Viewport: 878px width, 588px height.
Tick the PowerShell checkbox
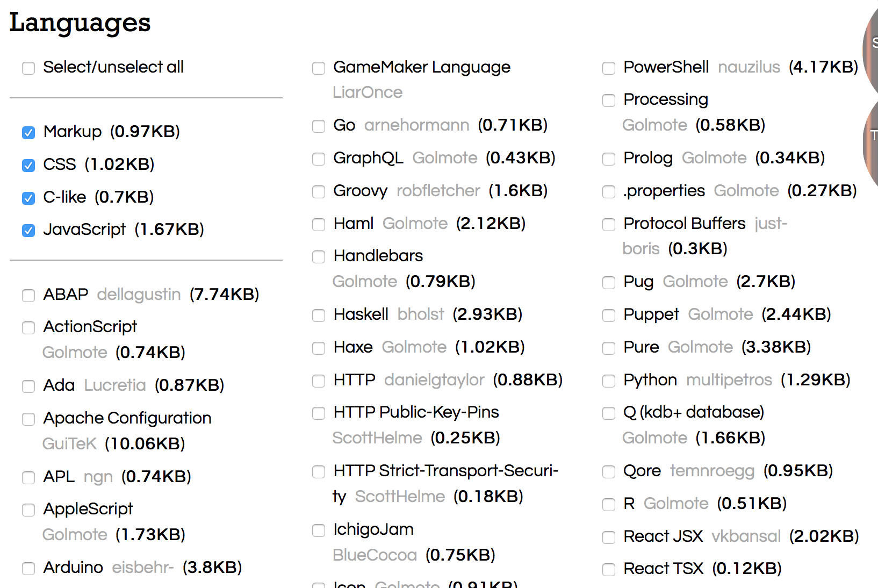(609, 68)
